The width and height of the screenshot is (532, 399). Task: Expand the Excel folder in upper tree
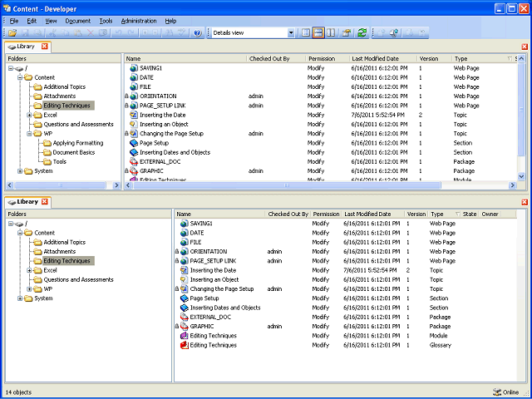[x=29, y=115]
